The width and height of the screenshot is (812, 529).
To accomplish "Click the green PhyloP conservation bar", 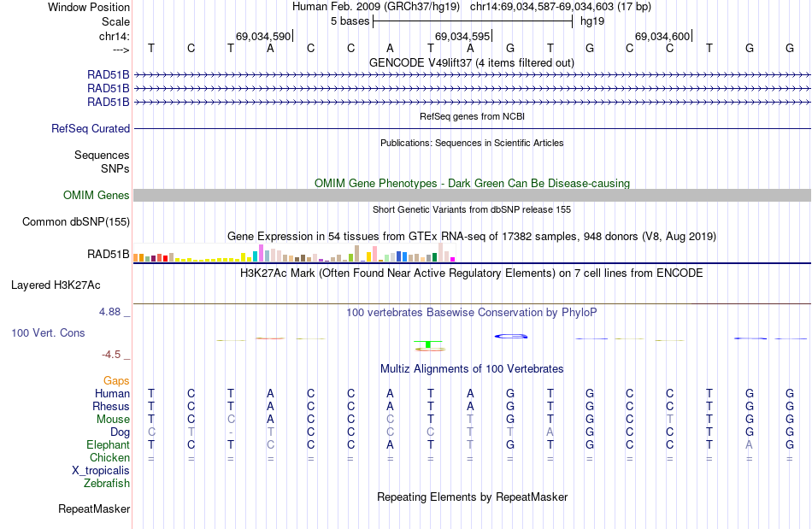I will [427, 344].
